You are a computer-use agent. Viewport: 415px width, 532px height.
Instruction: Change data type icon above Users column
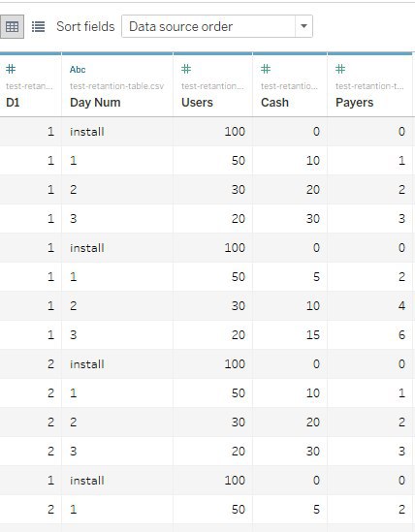click(x=186, y=69)
